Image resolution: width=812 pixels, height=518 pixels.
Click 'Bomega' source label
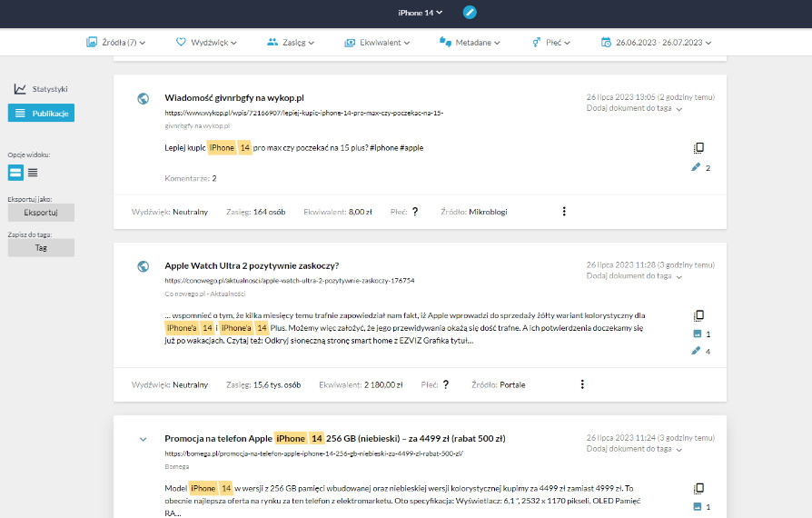click(176, 467)
